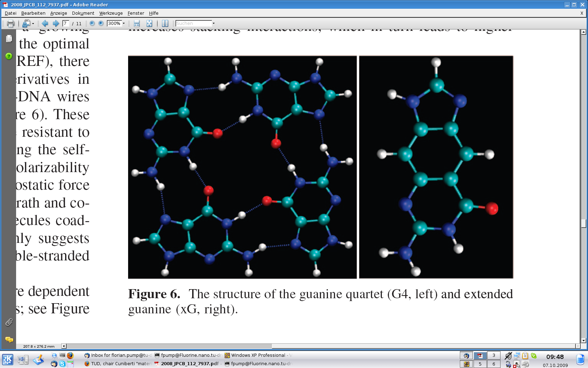Viewport: 588px width, 368px height.
Task: Expand the collaboration tool dropdown arrow
Action: coord(33,23)
